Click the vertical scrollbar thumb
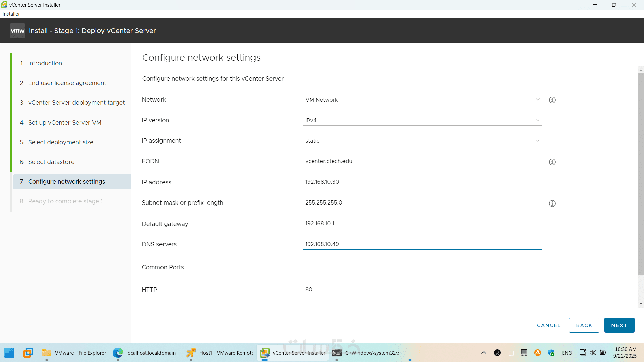 click(x=641, y=174)
